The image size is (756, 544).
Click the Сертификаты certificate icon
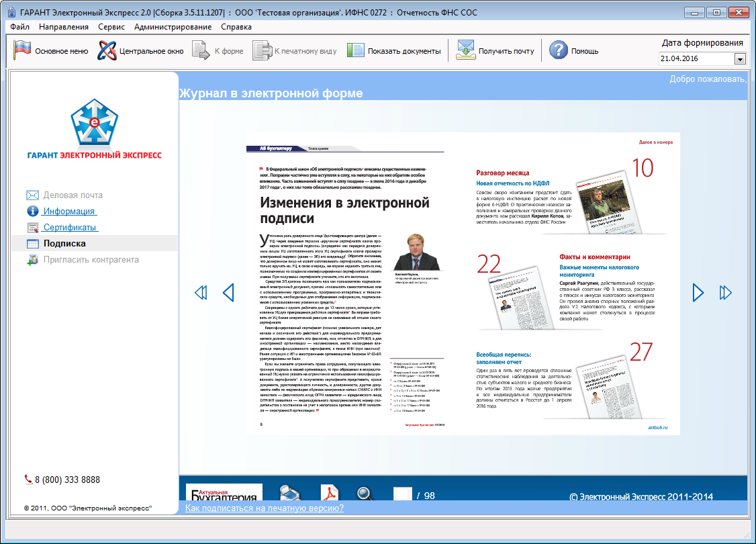(32, 228)
